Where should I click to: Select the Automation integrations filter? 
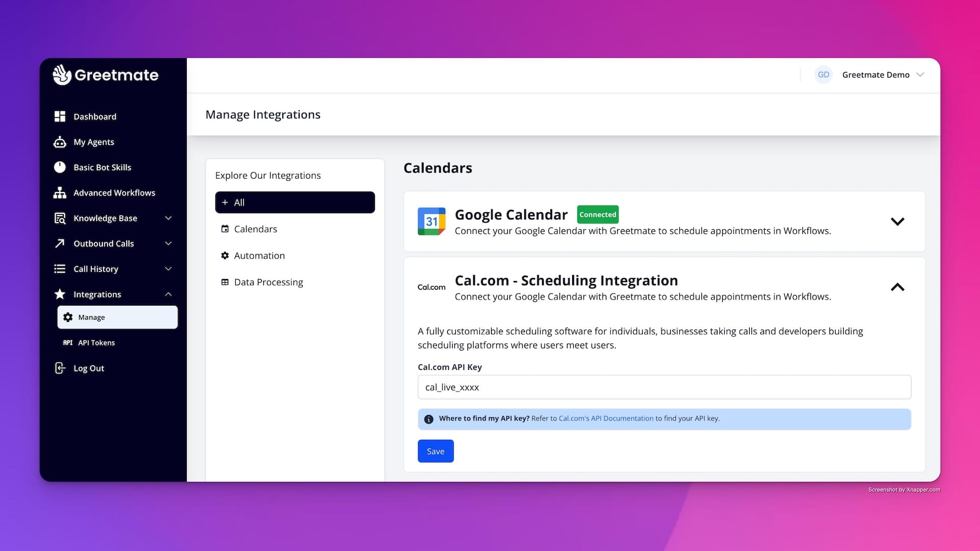[259, 256]
